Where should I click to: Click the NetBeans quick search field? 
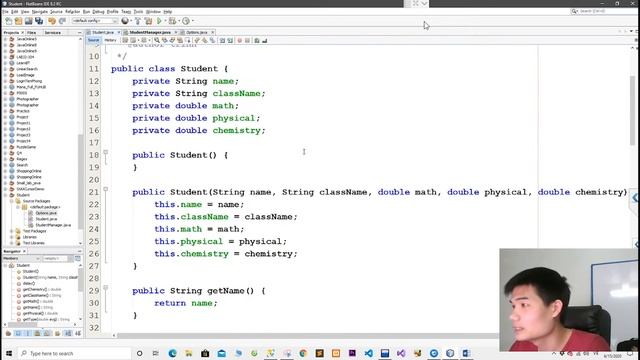coord(603,11)
